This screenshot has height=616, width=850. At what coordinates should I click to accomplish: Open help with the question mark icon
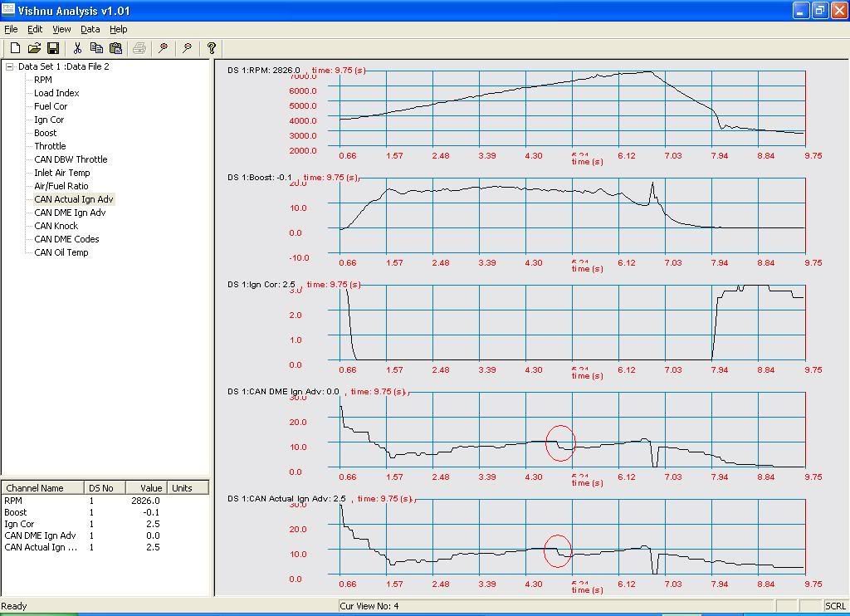[212, 48]
